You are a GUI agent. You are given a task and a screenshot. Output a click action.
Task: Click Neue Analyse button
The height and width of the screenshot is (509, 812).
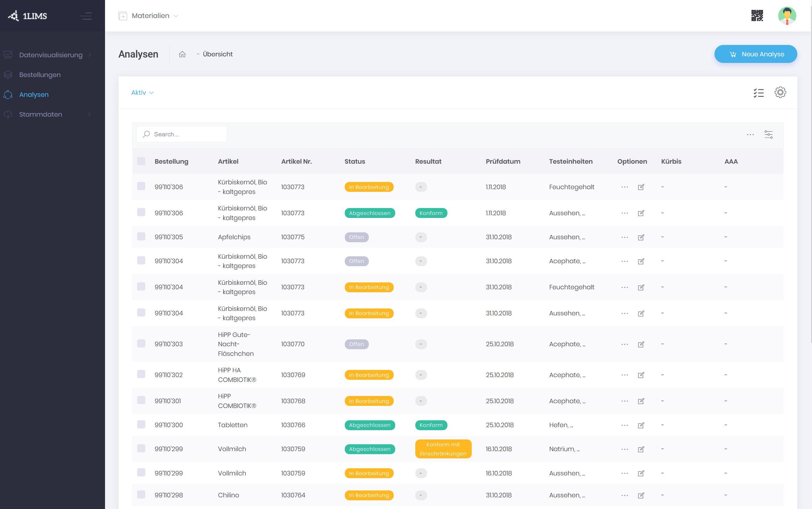pos(756,54)
